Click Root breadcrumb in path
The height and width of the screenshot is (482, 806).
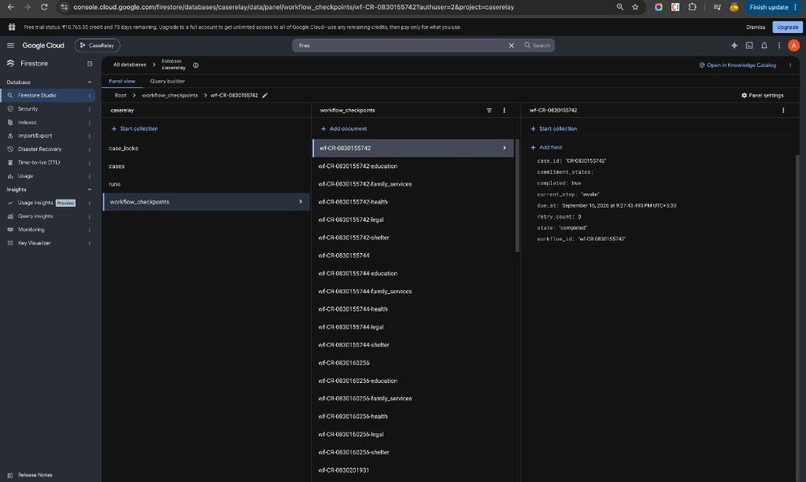tap(120, 95)
